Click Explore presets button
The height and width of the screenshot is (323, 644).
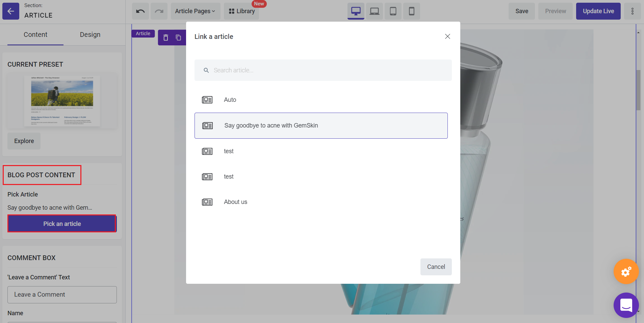tap(24, 141)
